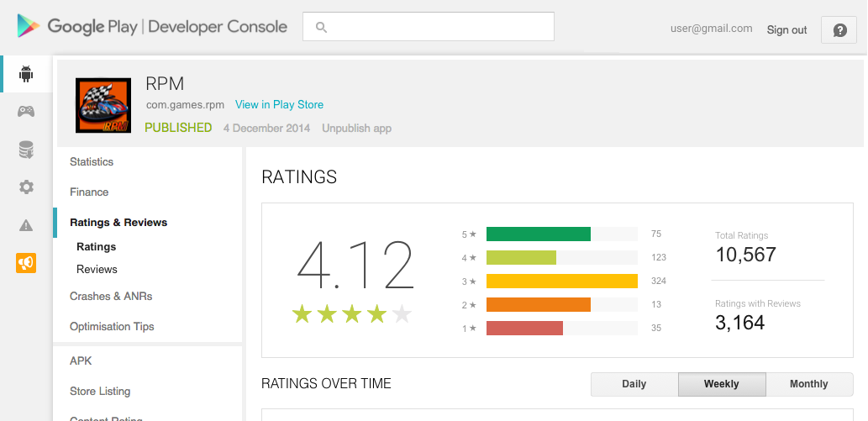Click the help question mark button
The image size is (868, 421).
tap(839, 29)
